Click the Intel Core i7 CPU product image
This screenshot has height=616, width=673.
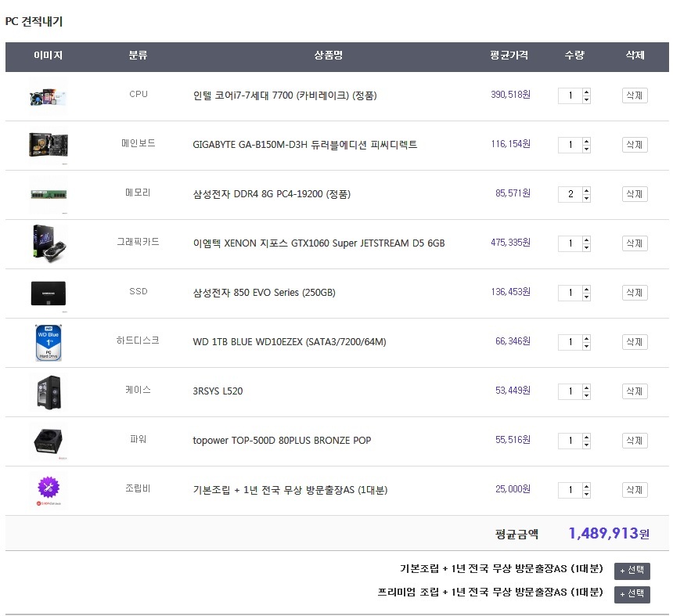point(48,95)
